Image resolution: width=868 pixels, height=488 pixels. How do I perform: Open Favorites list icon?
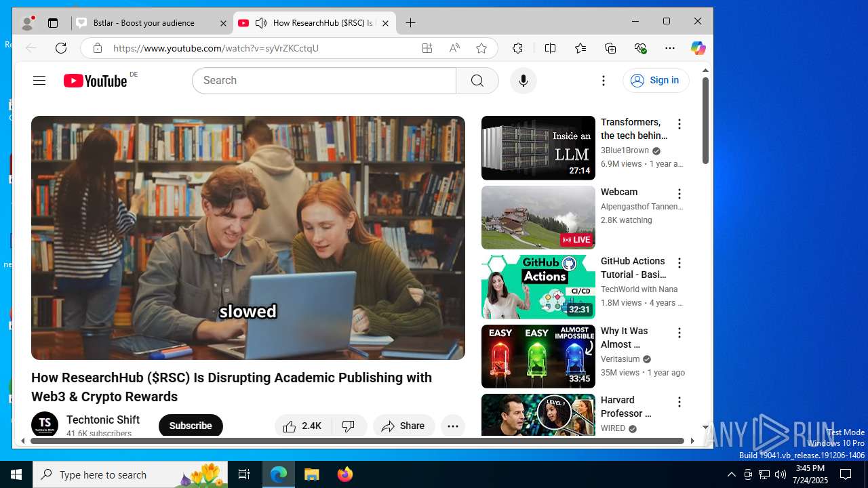tap(580, 48)
